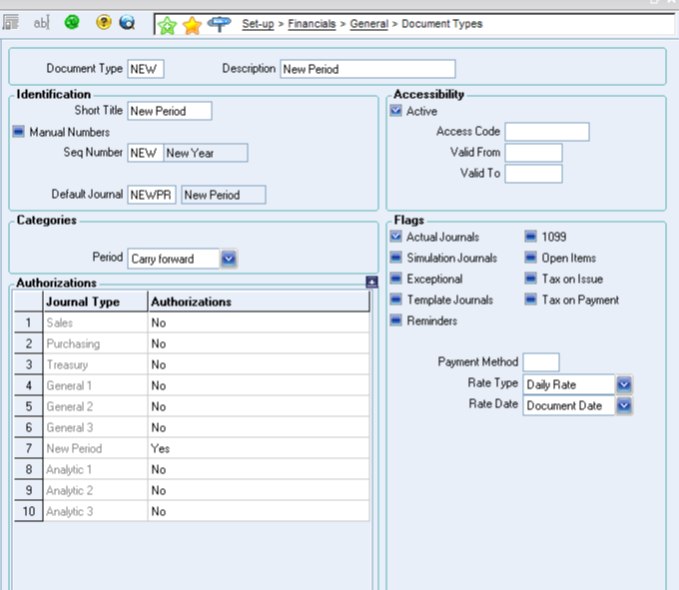Open help with yellow question mark icon
This screenshot has width=679, height=590.
104,22
